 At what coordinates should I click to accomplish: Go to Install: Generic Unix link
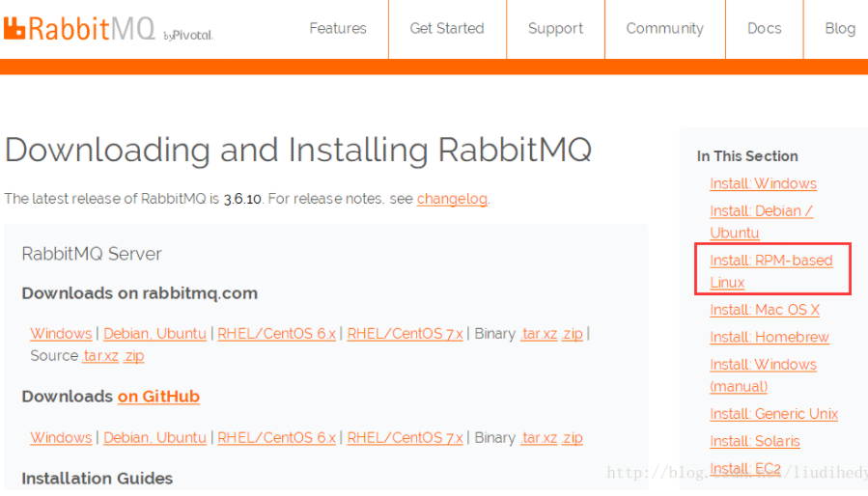tap(773, 414)
